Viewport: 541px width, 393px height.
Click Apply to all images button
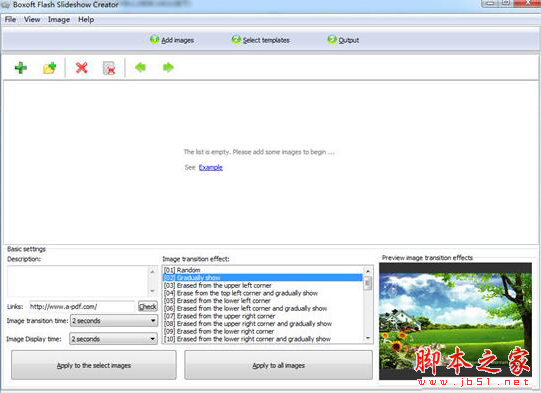click(278, 365)
